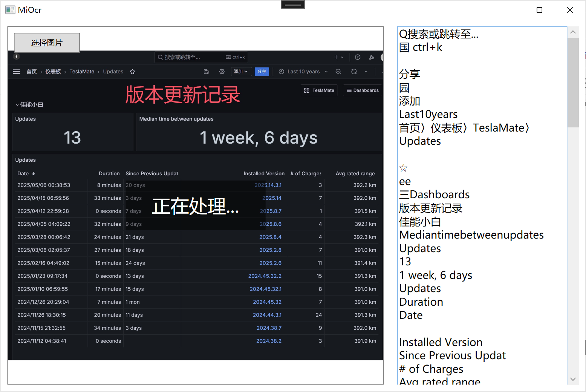Click the MiOcr window app icon
This screenshot has width=586, height=392.
(10, 10)
